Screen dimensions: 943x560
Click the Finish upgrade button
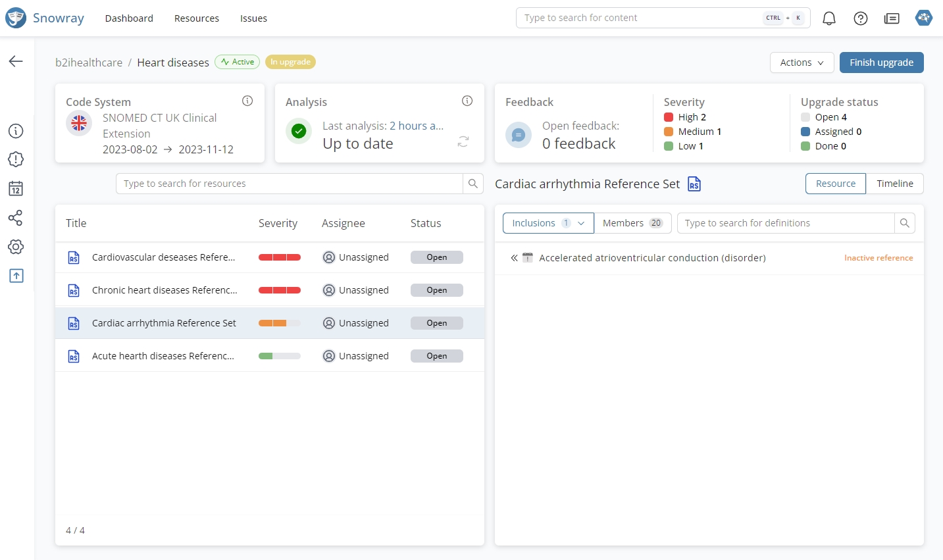point(881,63)
